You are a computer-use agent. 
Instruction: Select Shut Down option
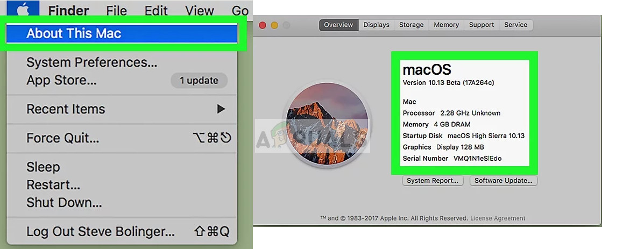[x=64, y=202]
